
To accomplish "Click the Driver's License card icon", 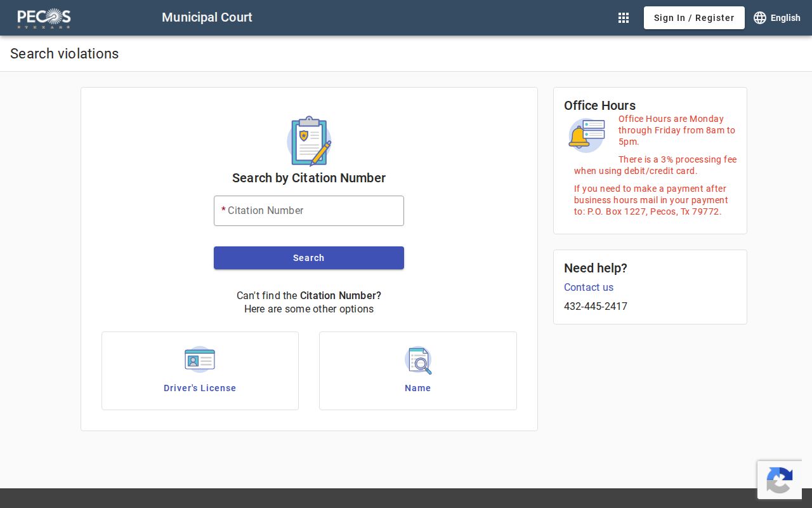I will 200,359.
